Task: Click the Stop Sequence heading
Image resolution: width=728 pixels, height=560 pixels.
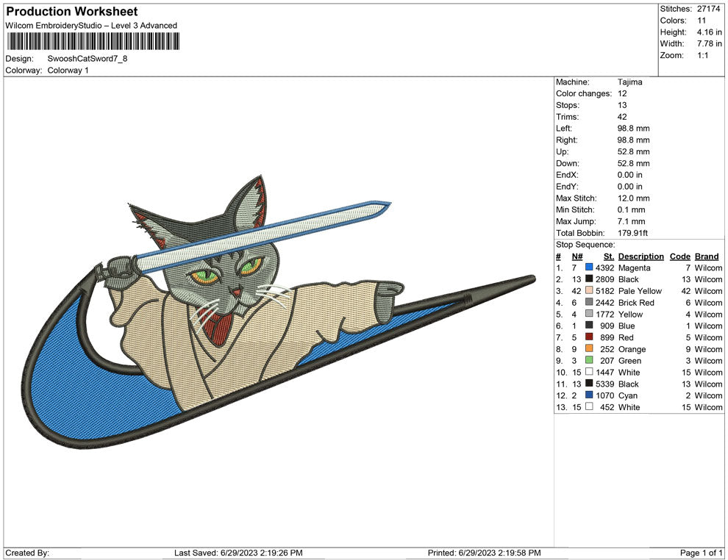Action: click(x=585, y=244)
